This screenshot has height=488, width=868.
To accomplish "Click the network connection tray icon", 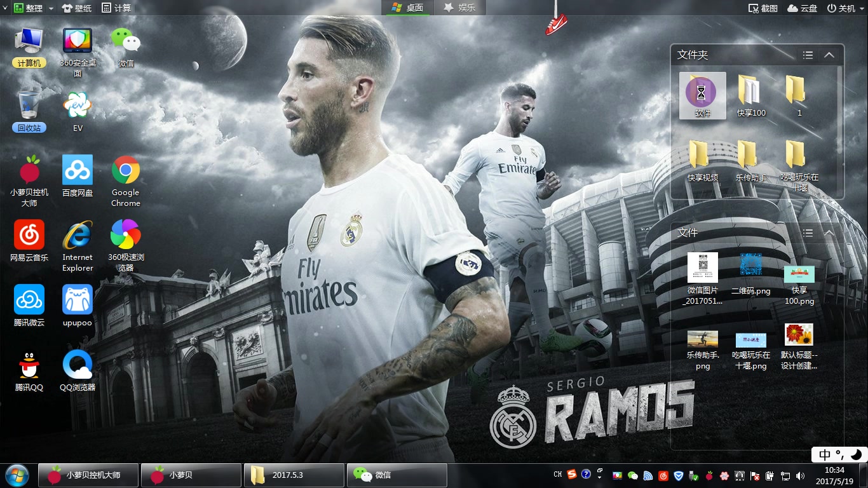I will tap(785, 475).
